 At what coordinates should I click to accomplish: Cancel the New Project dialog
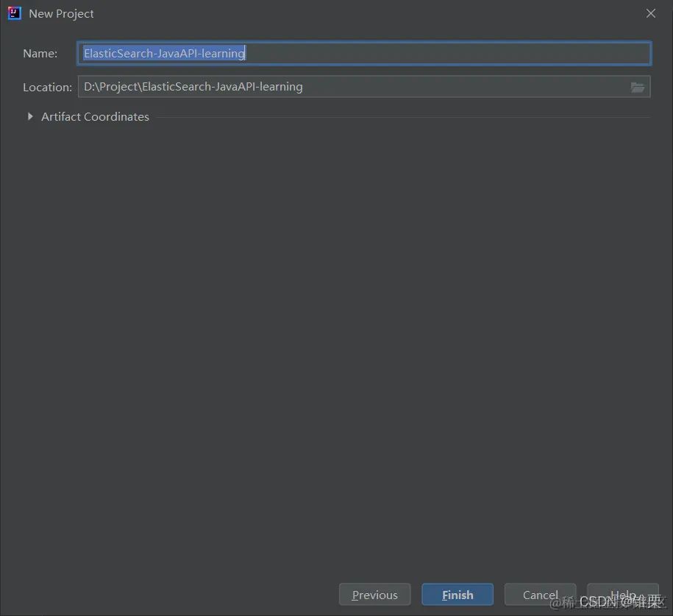tap(540, 595)
